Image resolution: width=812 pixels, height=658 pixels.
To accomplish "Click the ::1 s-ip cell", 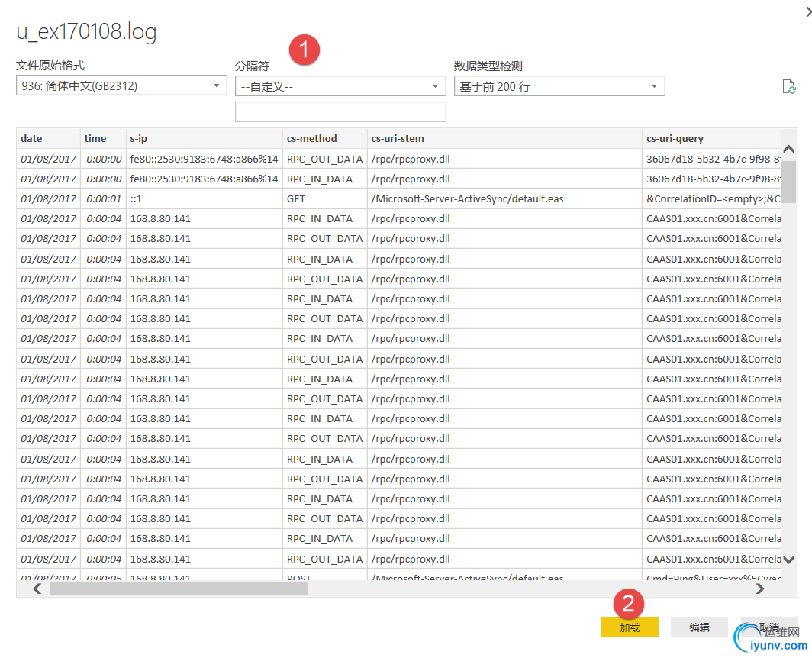I will point(204,199).
